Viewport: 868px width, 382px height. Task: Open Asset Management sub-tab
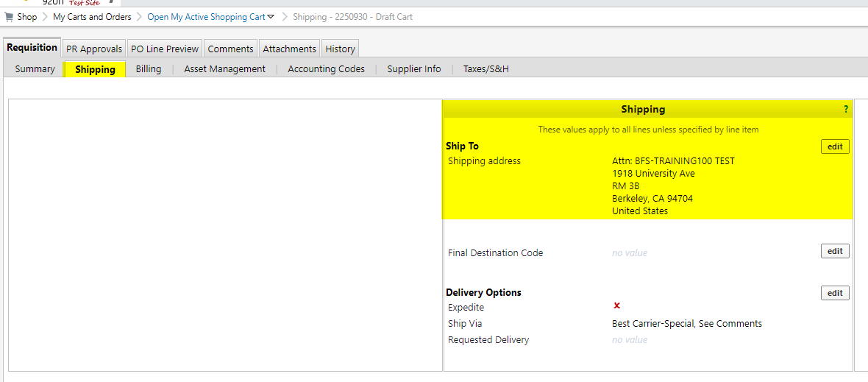tap(225, 69)
